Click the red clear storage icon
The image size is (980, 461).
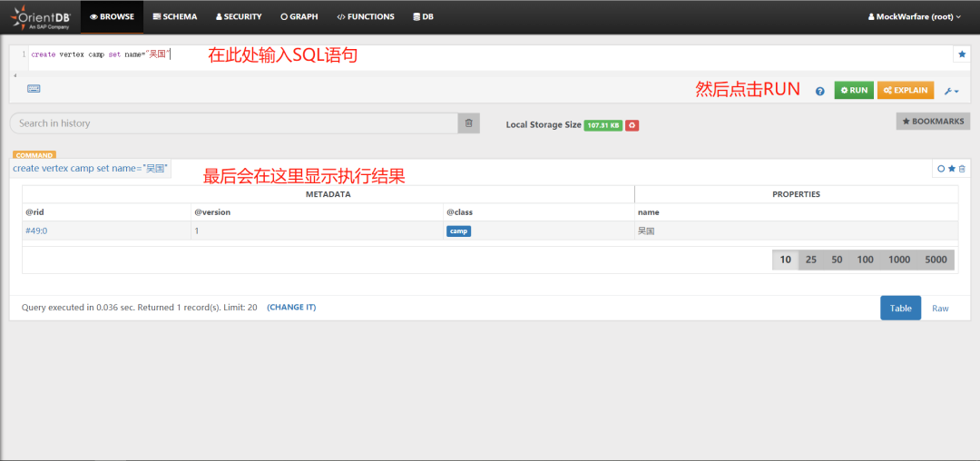(x=632, y=125)
